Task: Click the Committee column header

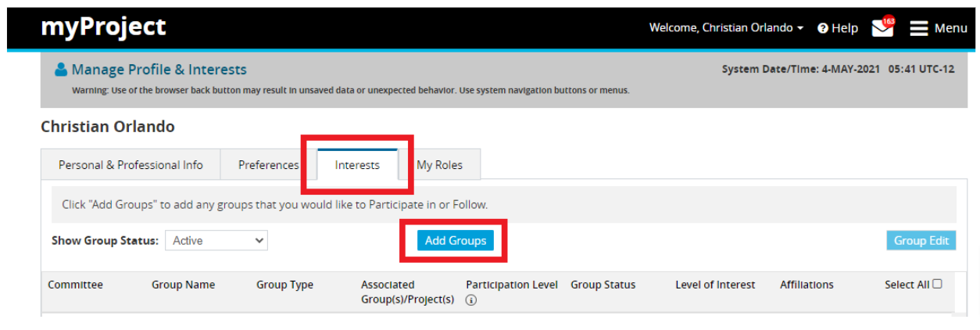Action: [75, 285]
